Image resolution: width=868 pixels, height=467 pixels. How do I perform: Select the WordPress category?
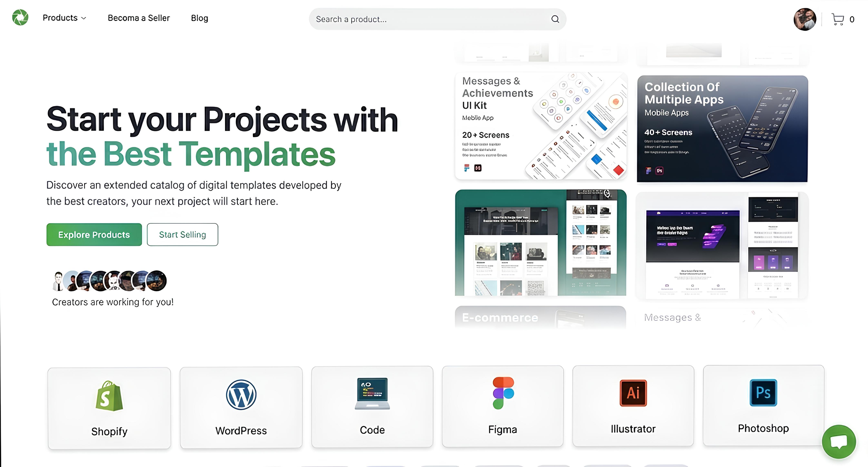pyautogui.click(x=241, y=407)
